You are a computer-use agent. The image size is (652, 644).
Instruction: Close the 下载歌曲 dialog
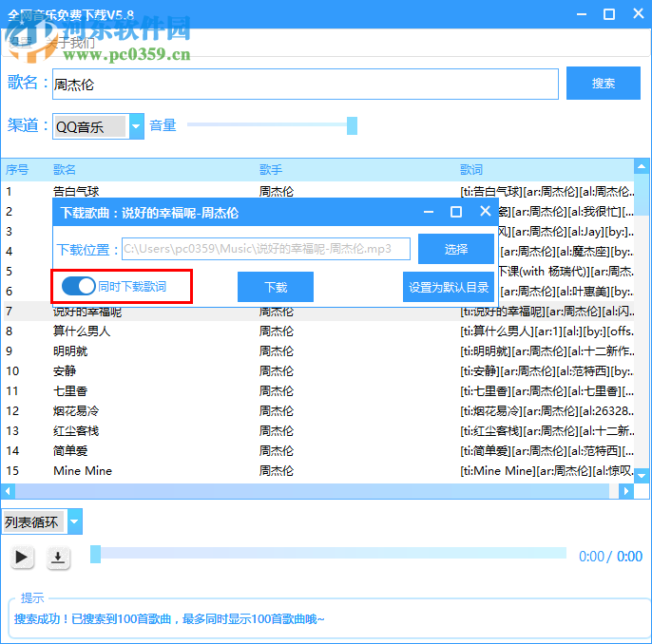pos(485,212)
